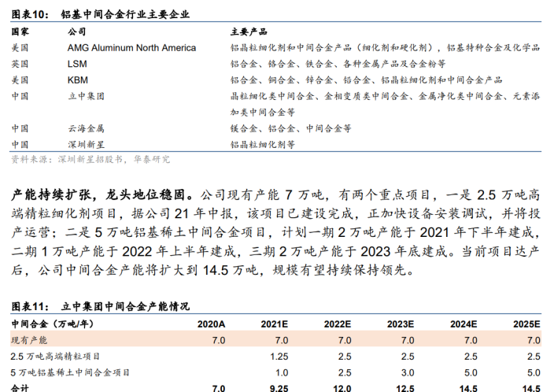The image size is (554, 392).
Task: Click the '2021E' column header
Action: [x=275, y=324]
